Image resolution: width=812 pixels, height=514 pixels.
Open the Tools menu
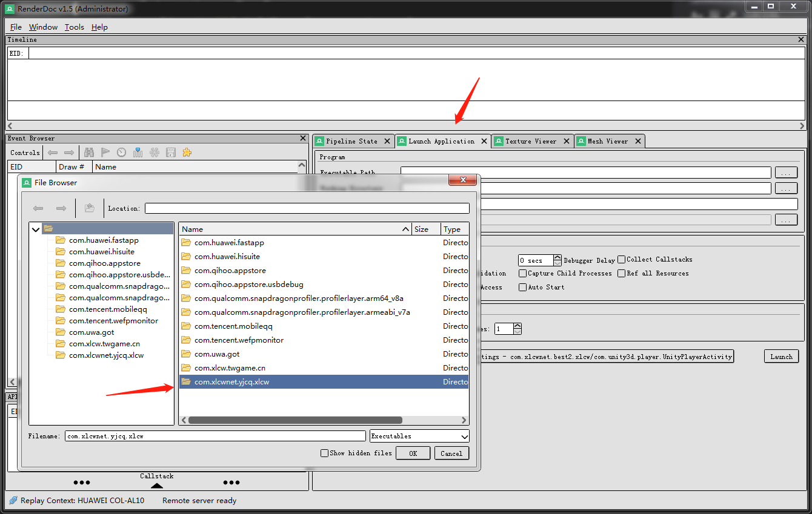[x=74, y=27]
